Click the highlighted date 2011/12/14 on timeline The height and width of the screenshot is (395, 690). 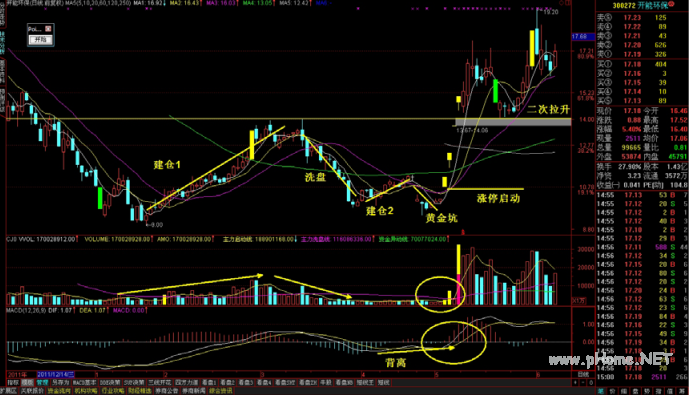click(55, 374)
